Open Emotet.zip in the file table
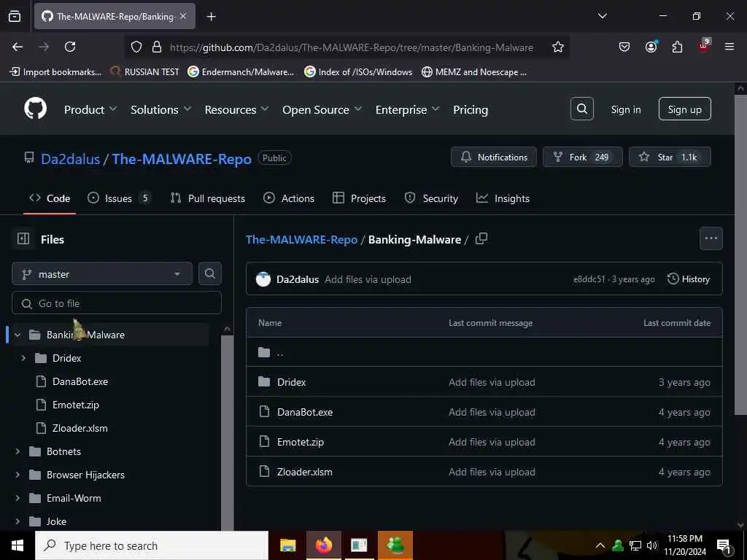 click(x=301, y=442)
